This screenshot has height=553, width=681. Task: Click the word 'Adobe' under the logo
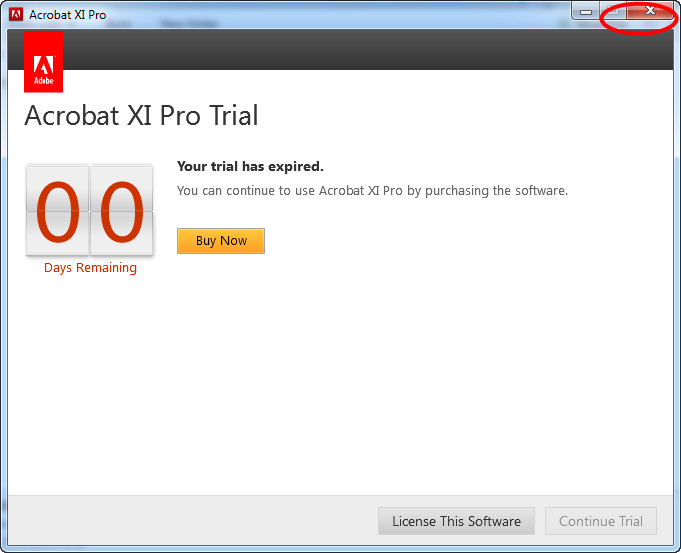[x=43, y=80]
